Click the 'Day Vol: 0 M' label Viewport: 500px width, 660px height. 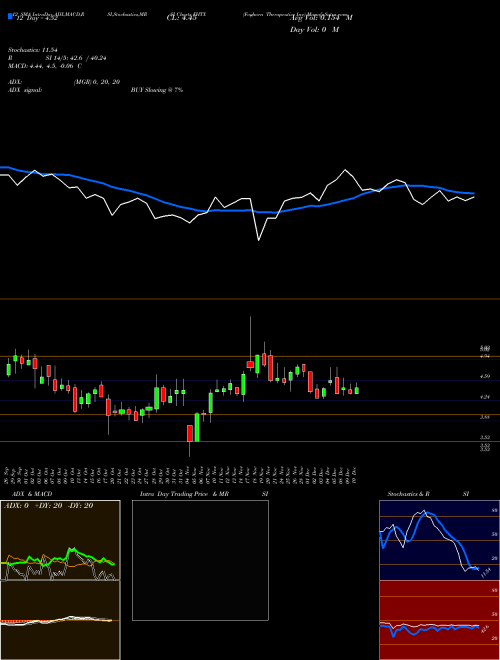coord(314,30)
